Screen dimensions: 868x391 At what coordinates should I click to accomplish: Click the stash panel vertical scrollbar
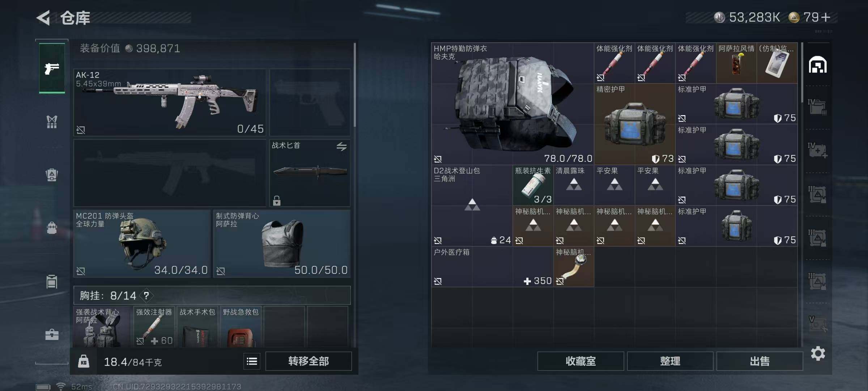click(802, 72)
